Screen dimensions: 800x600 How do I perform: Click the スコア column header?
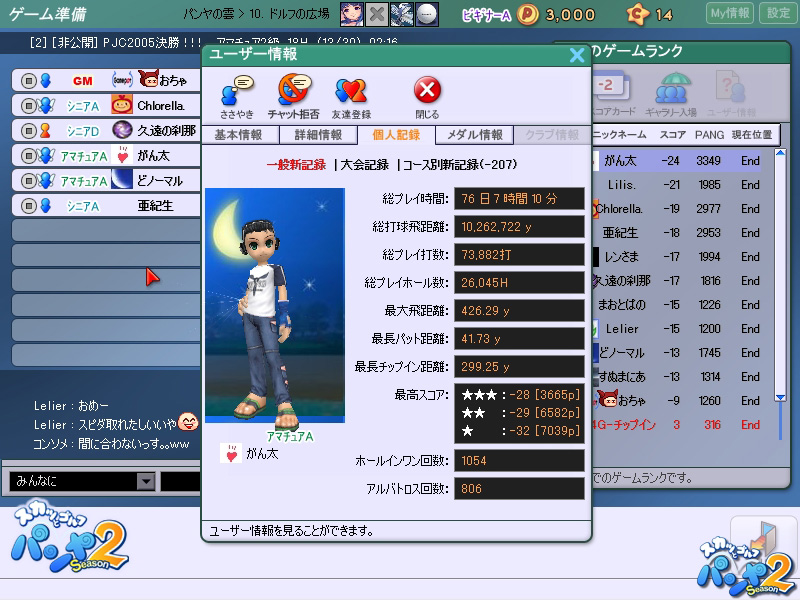click(672, 135)
